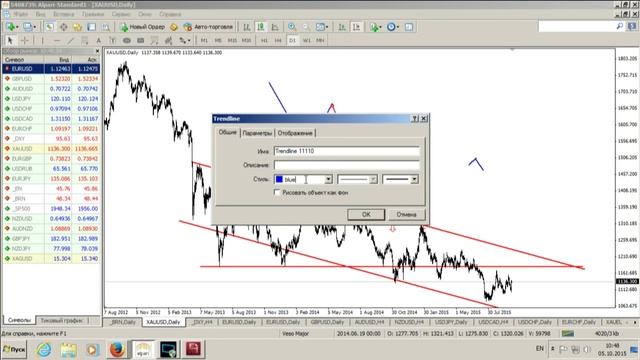The height and width of the screenshot is (360, 640).
Task: Click the Имя field 'Trendline 11110'
Action: (x=347, y=151)
